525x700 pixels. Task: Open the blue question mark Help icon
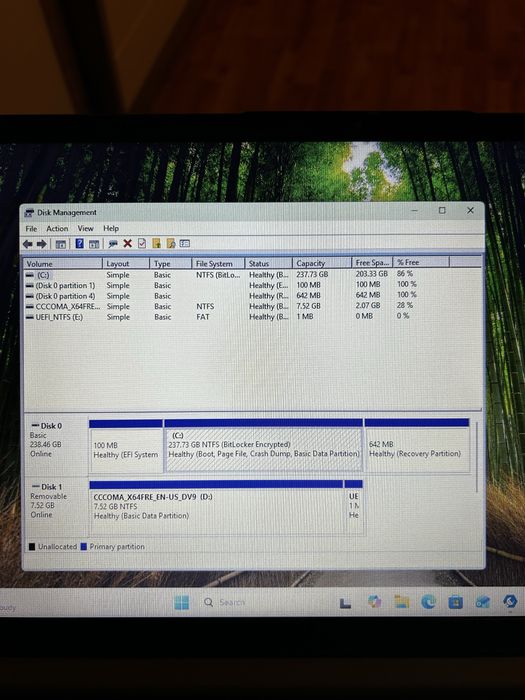click(x=79, y=243)
